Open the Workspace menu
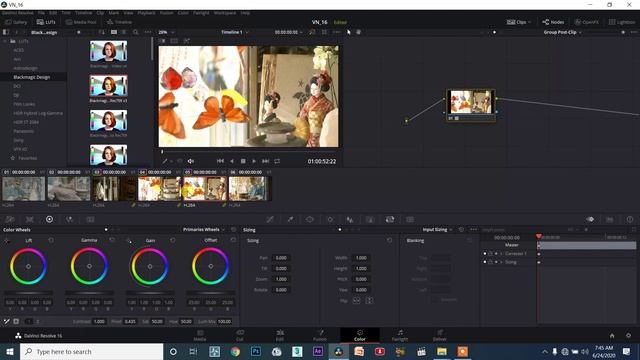The width and height of the screenshot is (640, 360). [225, 13]
